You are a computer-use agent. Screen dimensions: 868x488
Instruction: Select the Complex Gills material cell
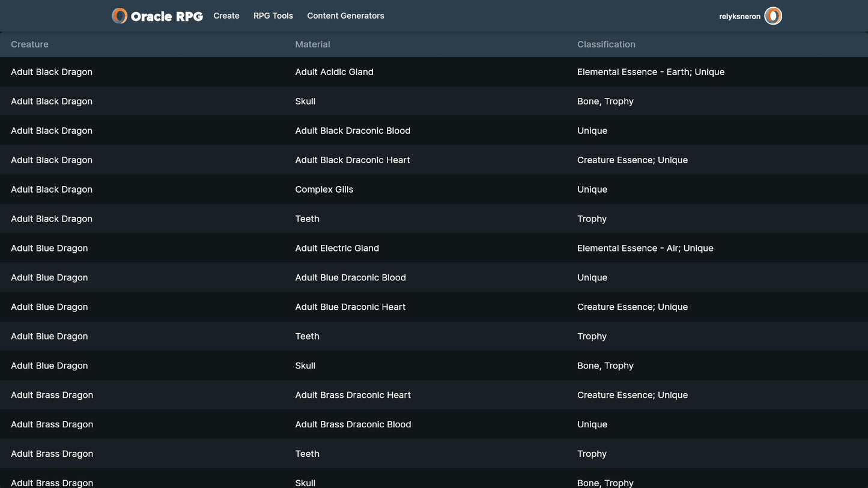(x=324, y=190)
